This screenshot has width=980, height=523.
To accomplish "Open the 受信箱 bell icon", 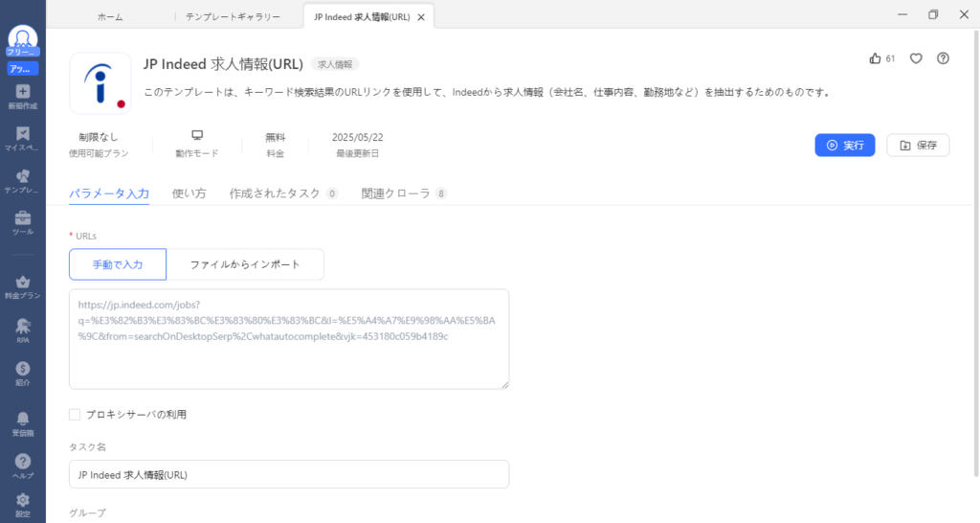I will point(23,419).
